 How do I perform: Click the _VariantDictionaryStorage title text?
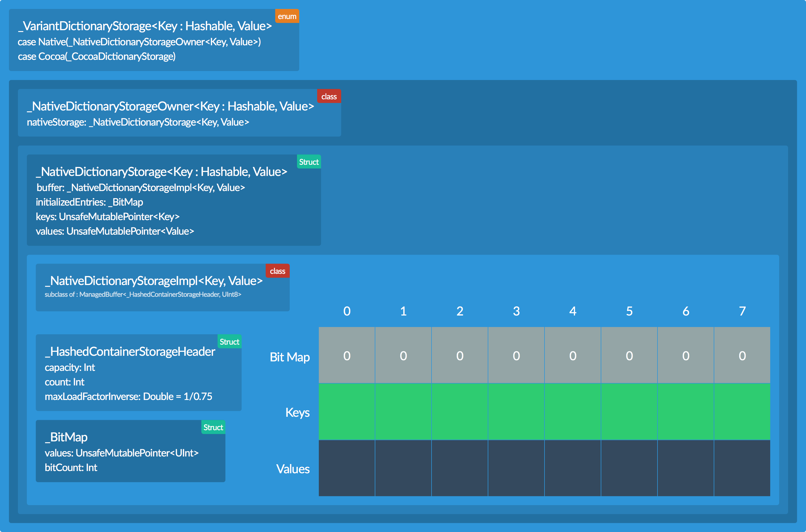pos(145,26)
